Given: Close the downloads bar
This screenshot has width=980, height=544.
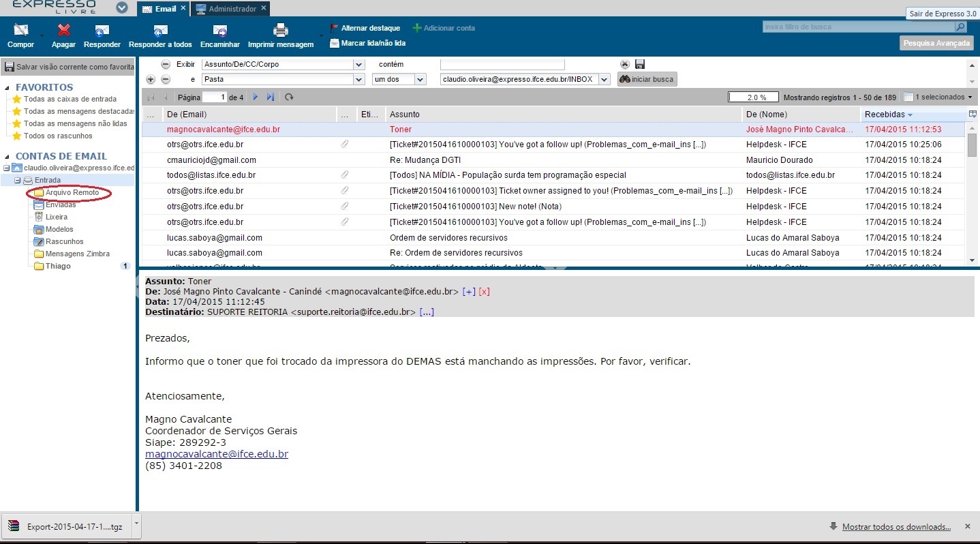Looking at the screenshot, I should [x=967, y=526].
